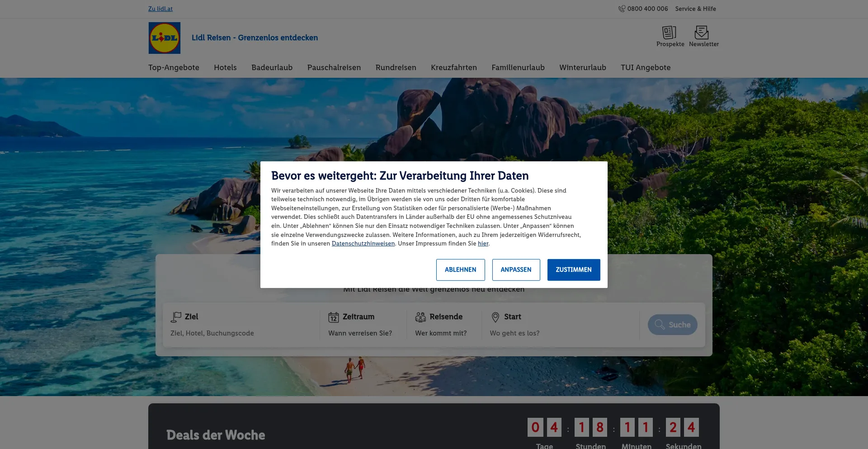
Task: Select Kreuzfahrten in navigation
Action: (453, 67)
